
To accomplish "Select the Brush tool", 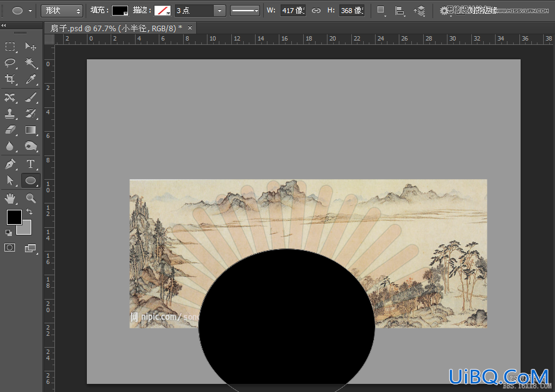I will click(31, 97).
